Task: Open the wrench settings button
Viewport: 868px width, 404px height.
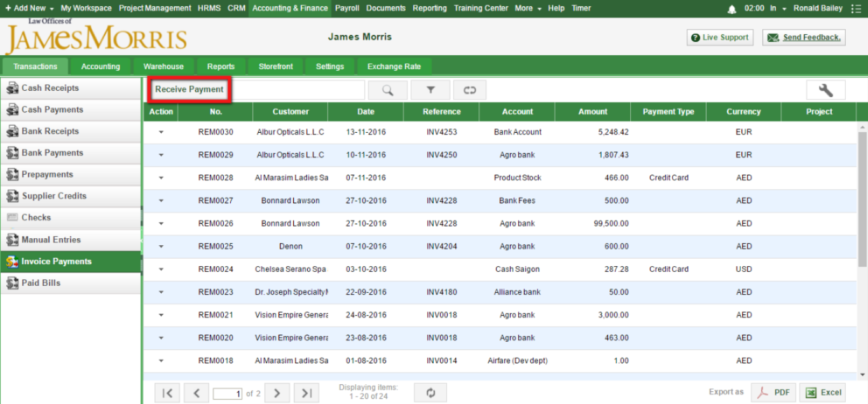Action: (x=826, y=90)
